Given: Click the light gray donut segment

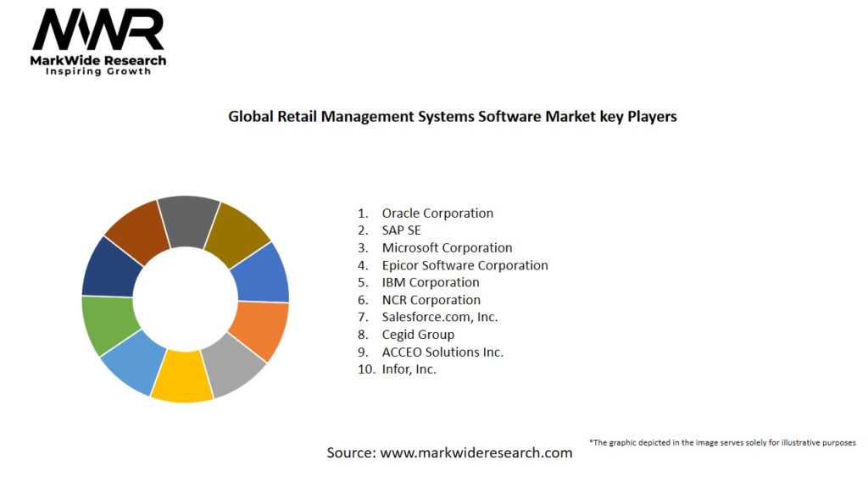Looking at the screenshot, I should (236, 365).
